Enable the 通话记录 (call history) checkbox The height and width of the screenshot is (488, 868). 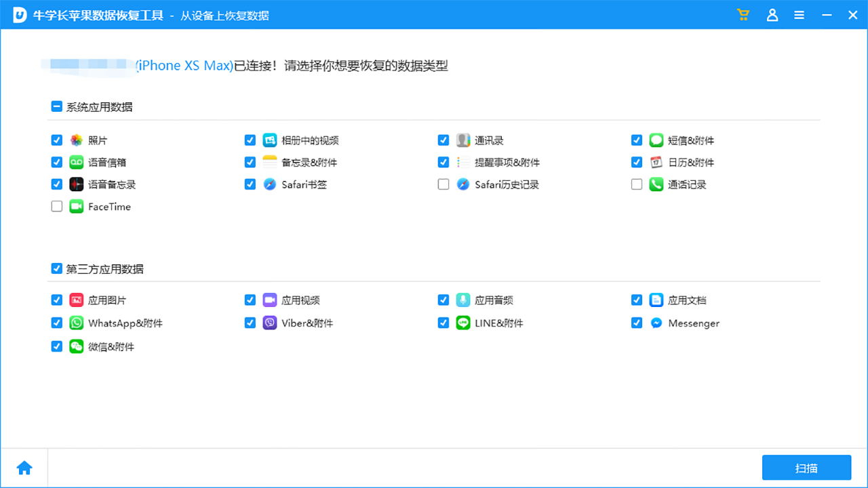point(636,184)
